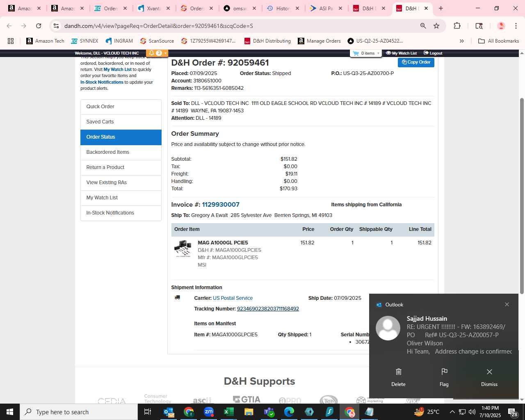Viewport: 525px width, 420px height.
Task: Open the Chrome profile avatar
Action: (501, 26)
